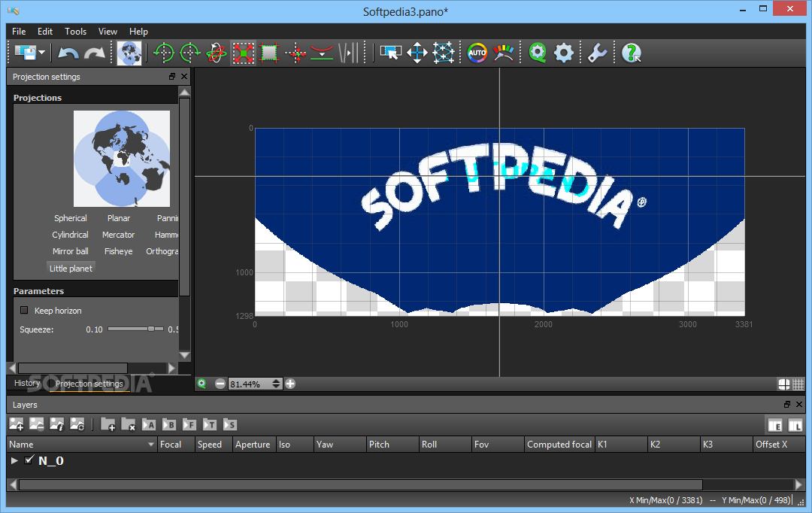
Task: Click the 81.44% zoom field
Action: 250,384
